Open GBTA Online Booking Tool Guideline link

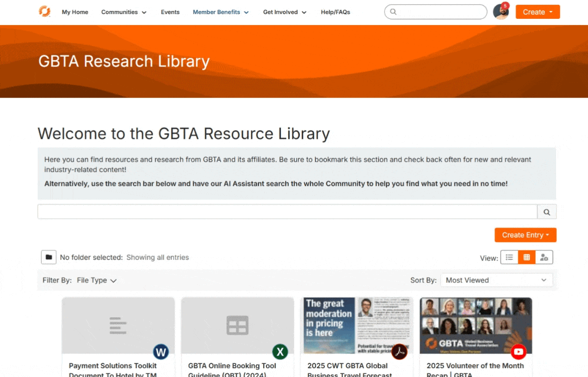click(x=232, y=370)
